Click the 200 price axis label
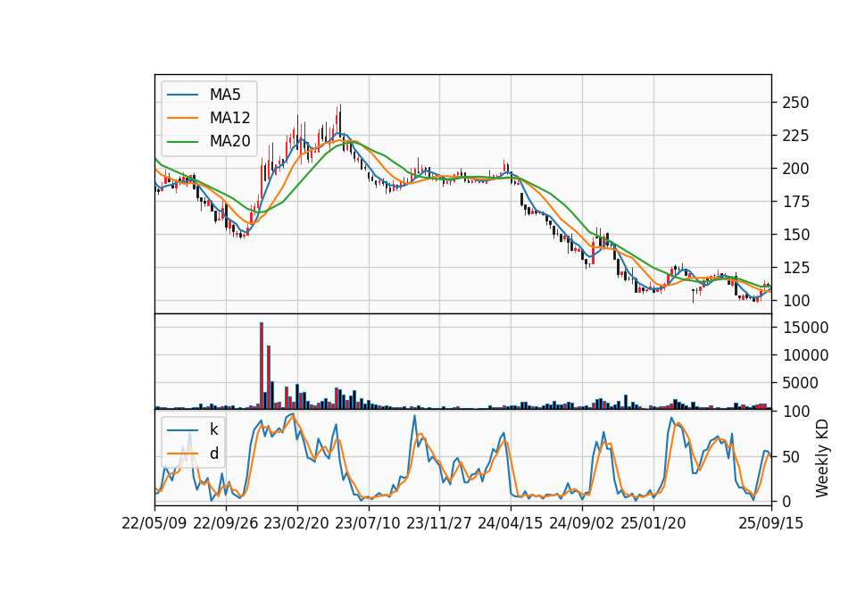 click(795, 169)
